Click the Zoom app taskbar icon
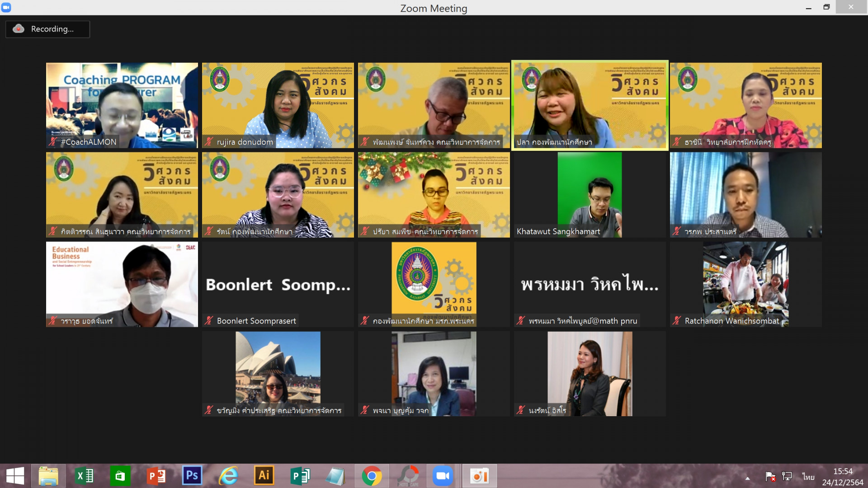Viewport: 868px width, 488px height. (443, 476)
